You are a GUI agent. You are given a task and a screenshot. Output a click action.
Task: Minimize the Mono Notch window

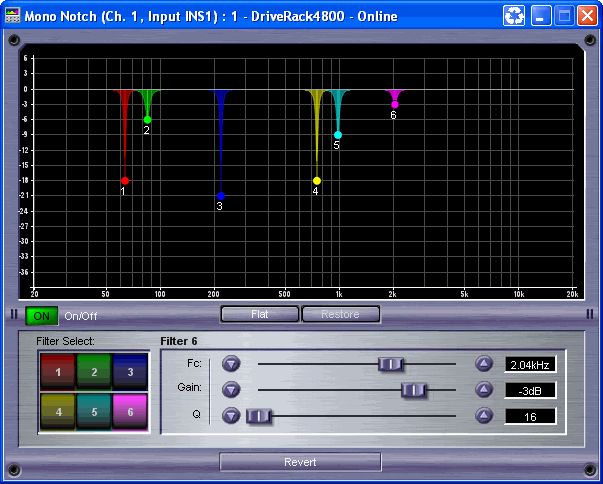(541, 16)
